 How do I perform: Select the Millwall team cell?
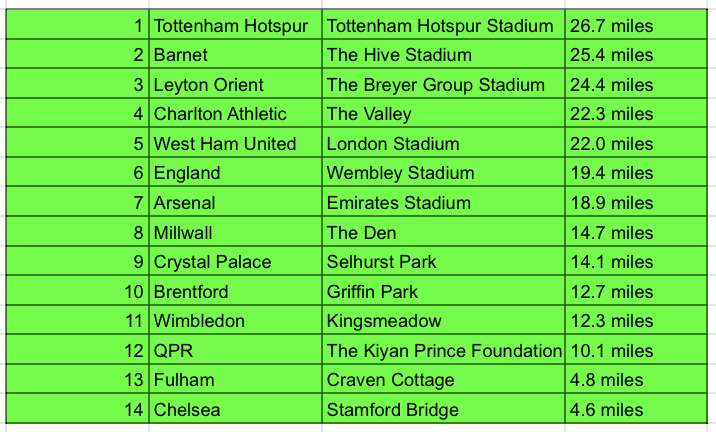click(x=235, y=232)
